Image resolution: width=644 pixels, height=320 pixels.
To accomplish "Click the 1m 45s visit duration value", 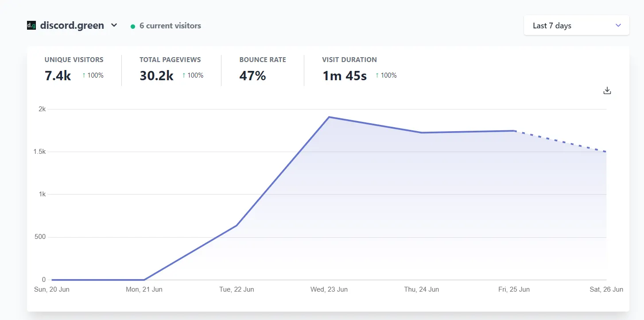I will coord(345,76).
